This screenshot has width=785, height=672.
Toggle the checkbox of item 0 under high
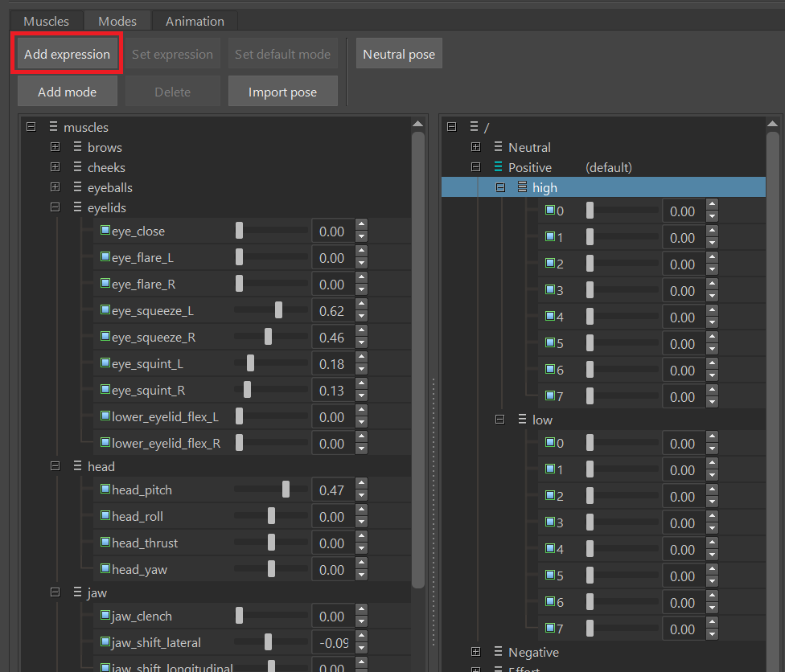pyautogui.click(x=550, y=211)
